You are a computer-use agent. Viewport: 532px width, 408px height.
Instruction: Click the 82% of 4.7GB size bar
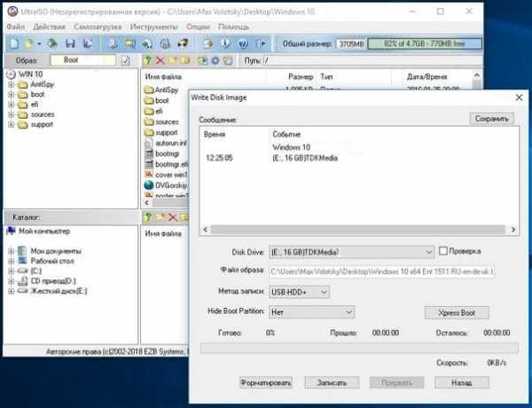[x=425, y=43]
